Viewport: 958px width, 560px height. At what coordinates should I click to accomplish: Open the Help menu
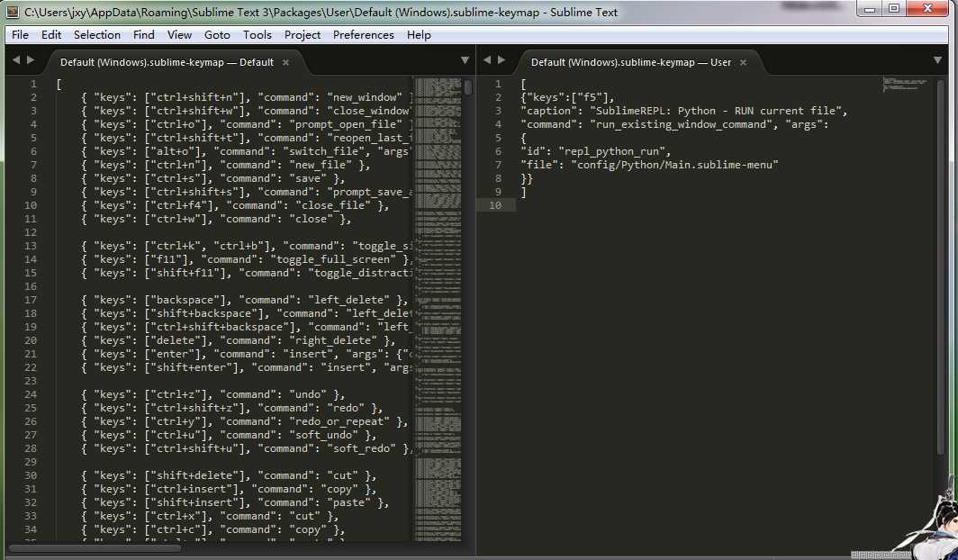(x=420, y=35)
